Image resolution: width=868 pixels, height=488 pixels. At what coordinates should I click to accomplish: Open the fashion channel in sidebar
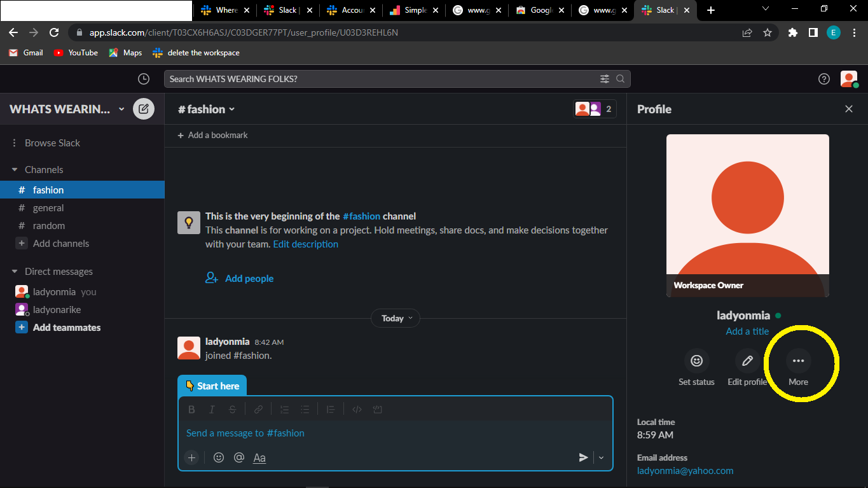82,190
